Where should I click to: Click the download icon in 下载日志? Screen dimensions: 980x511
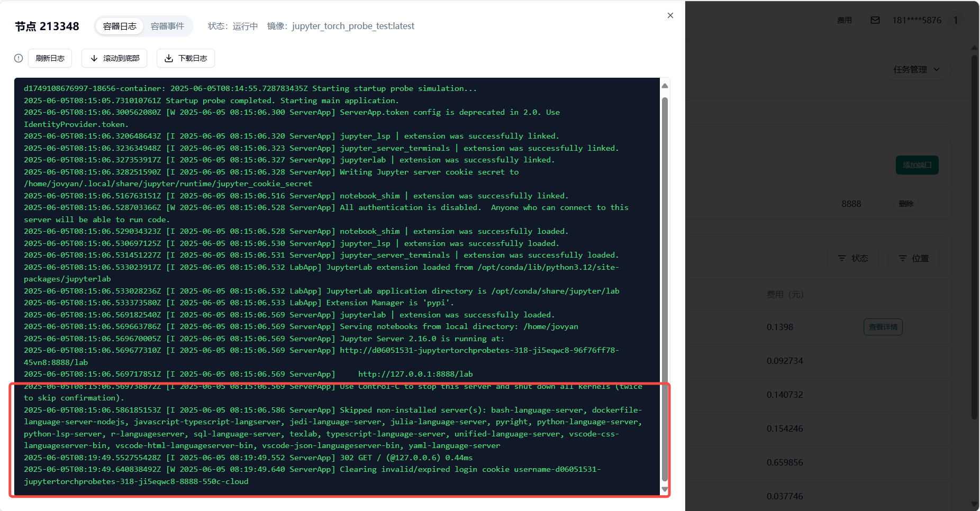(x=169, y=58)
